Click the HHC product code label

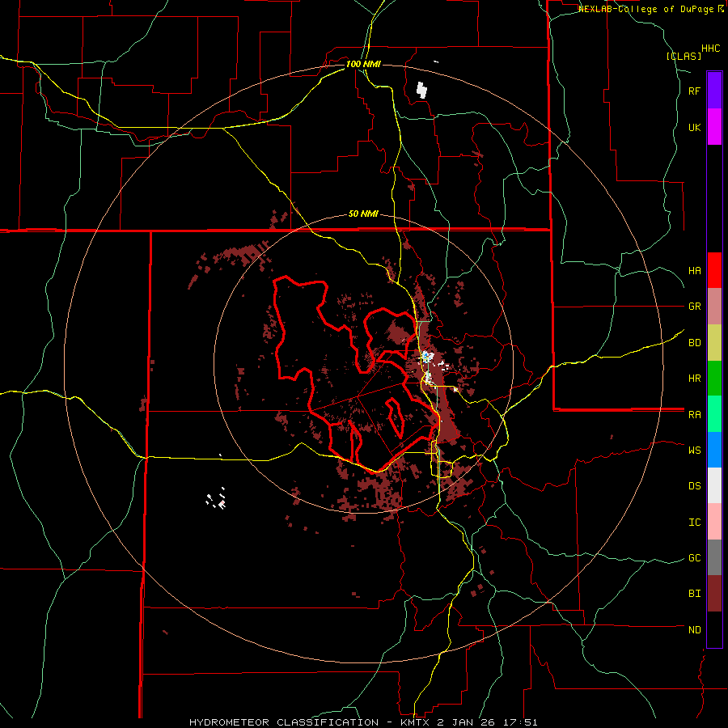(x=710, y=49)
